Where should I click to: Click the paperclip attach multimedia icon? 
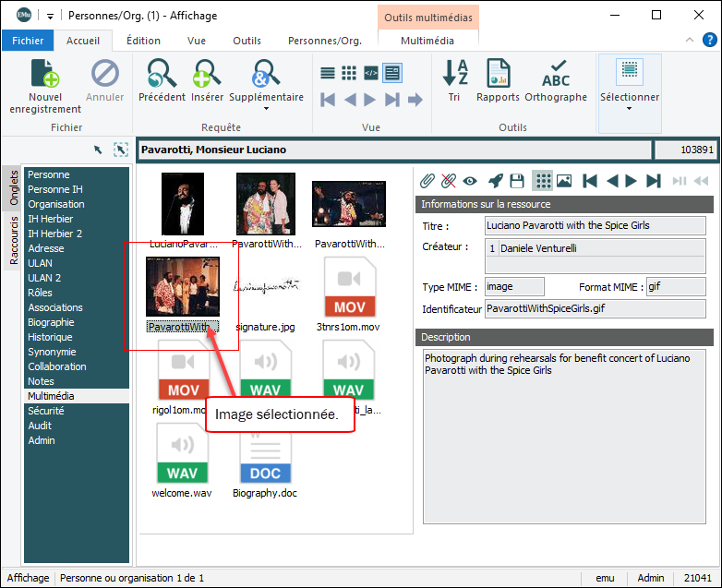point(427,181)
